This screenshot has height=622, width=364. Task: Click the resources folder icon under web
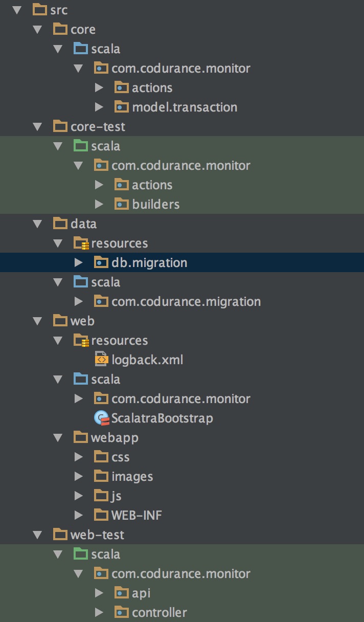81,340
